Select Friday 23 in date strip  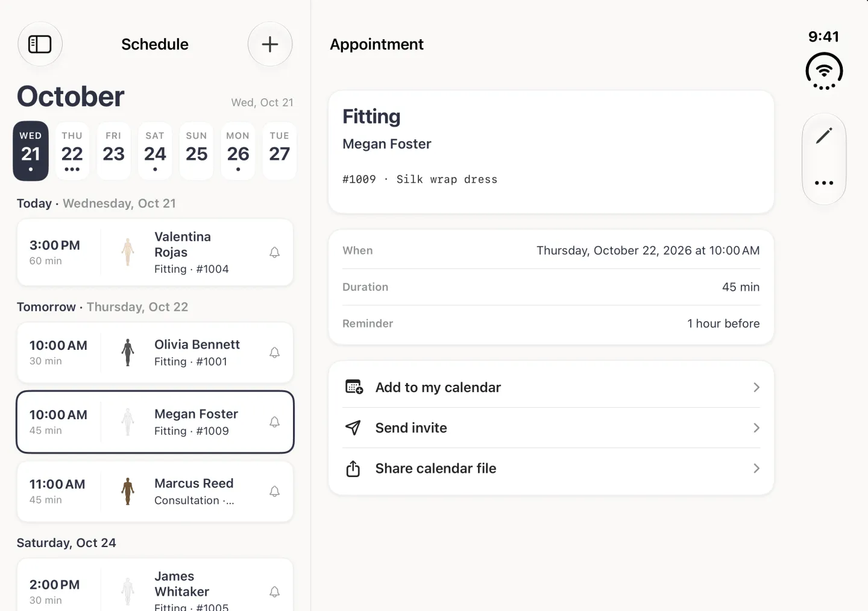tap(113, 151)
